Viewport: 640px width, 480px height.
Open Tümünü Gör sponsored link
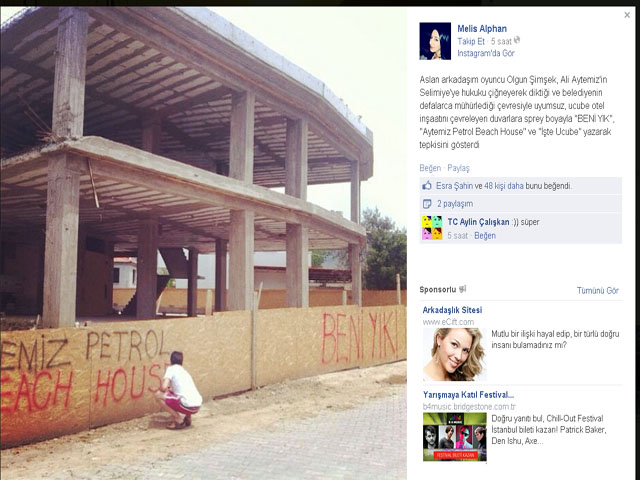pos(598,290)
